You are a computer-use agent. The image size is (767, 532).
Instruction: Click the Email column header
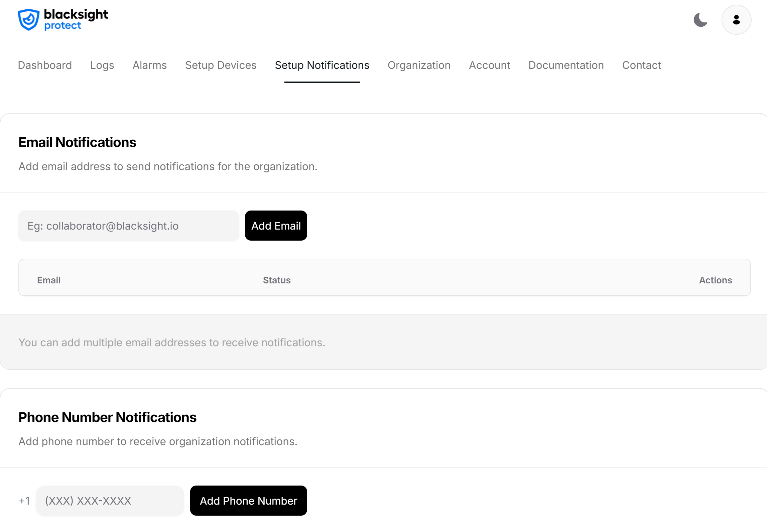tap(49, 280)
